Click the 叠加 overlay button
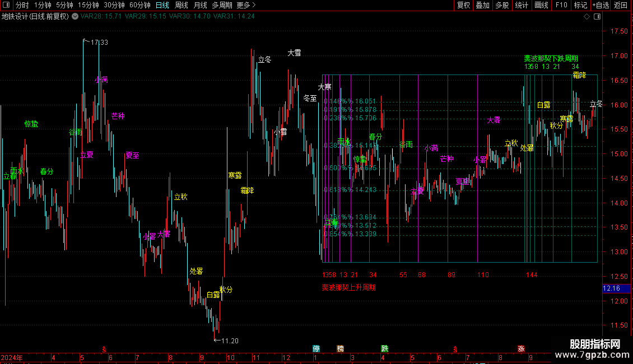 tap(483, 5)
